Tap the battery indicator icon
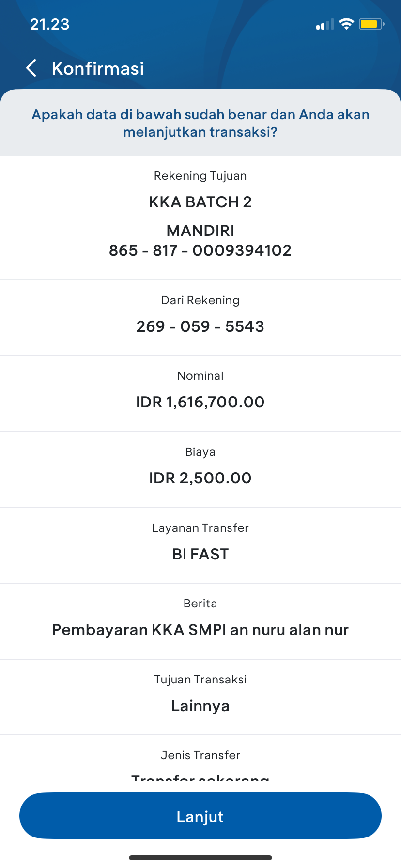The height and width of the screenshot is (868, 401). 371,24
